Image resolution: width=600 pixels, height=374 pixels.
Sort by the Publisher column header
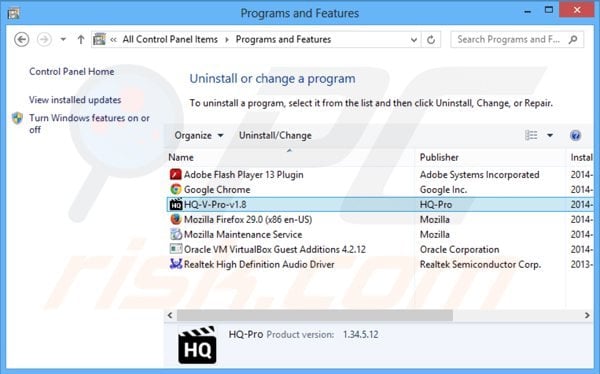point(439,157)
